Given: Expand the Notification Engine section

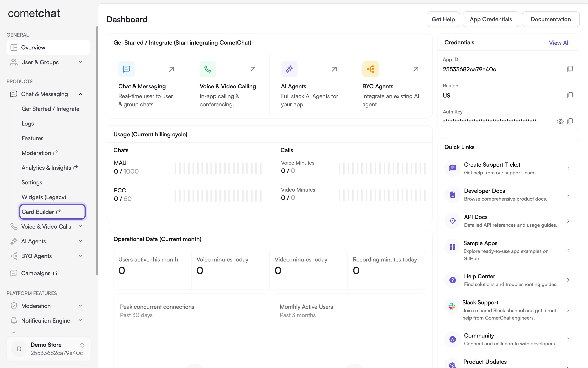Looking at the screenshot, I should coord(80,320).
